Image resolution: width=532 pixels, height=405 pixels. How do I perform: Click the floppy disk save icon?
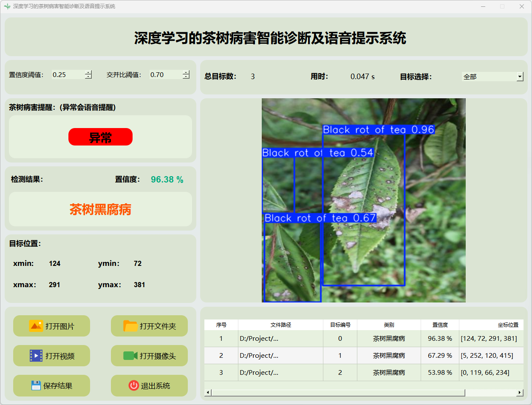tap(36, 385)
